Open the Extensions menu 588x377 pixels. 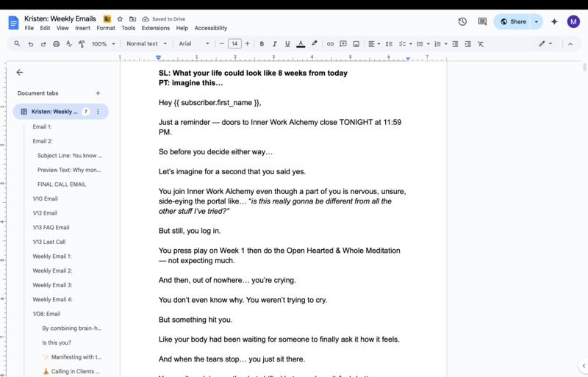coord(156,28)
